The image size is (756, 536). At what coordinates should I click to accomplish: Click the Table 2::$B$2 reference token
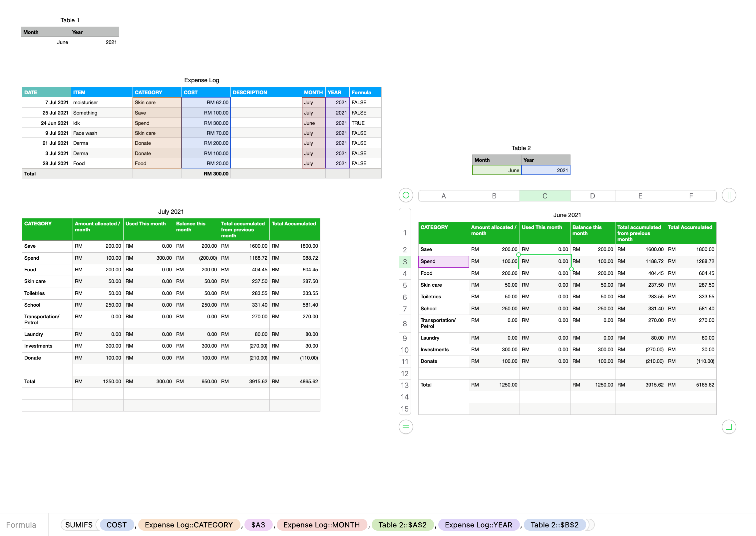(554, 525)
